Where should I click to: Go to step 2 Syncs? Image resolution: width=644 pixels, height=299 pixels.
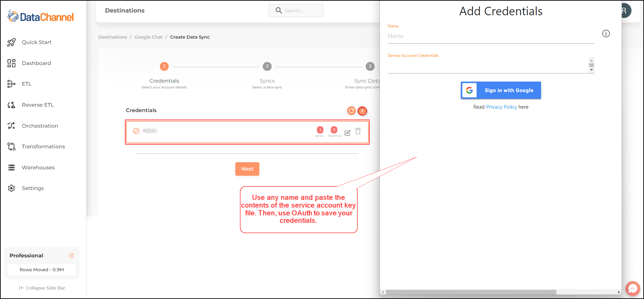tap(267, 66)
